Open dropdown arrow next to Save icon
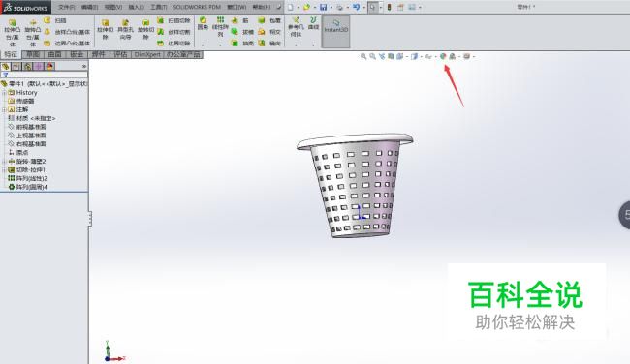Screen dimensions: 630x364 pyautogui.click(x=331, y=7)
